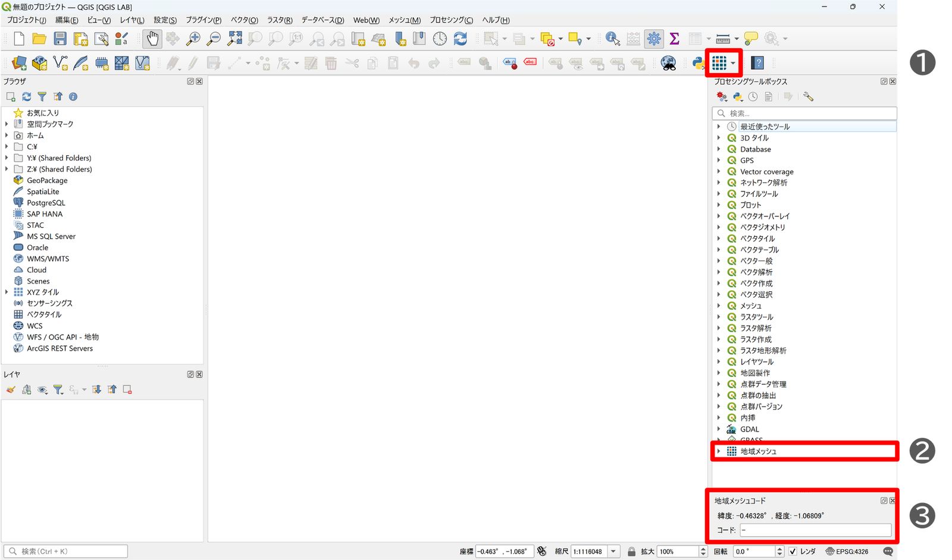Open toolbox options wrench icon
Viewport: 952px width, 560px height.
[808, 96]
